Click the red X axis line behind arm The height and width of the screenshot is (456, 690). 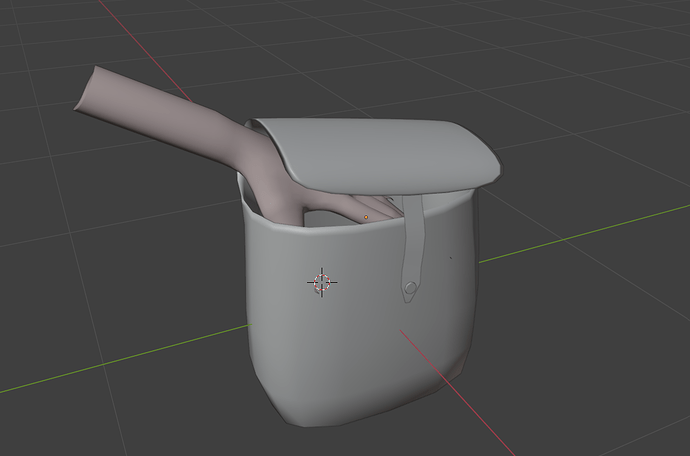145,51
